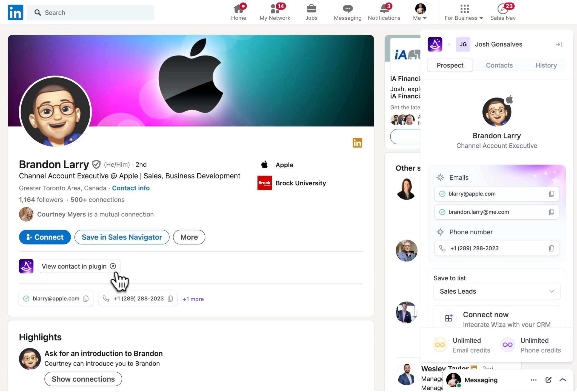This screenshot has width=577, height=392.
Task: Click the LinkedIn logo home icon
Action: pyautogui.click(x=15, y=12)
